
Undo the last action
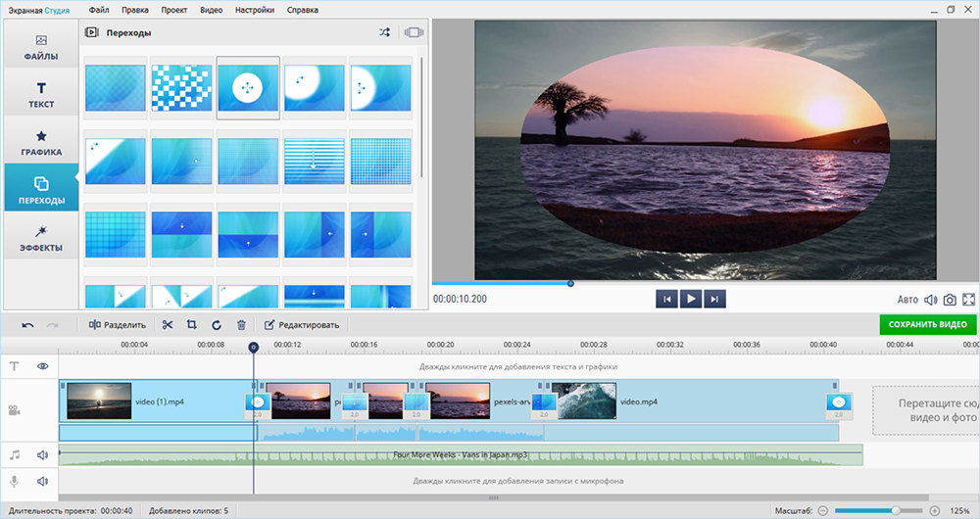pyautogui.click(x=27, y=325)
